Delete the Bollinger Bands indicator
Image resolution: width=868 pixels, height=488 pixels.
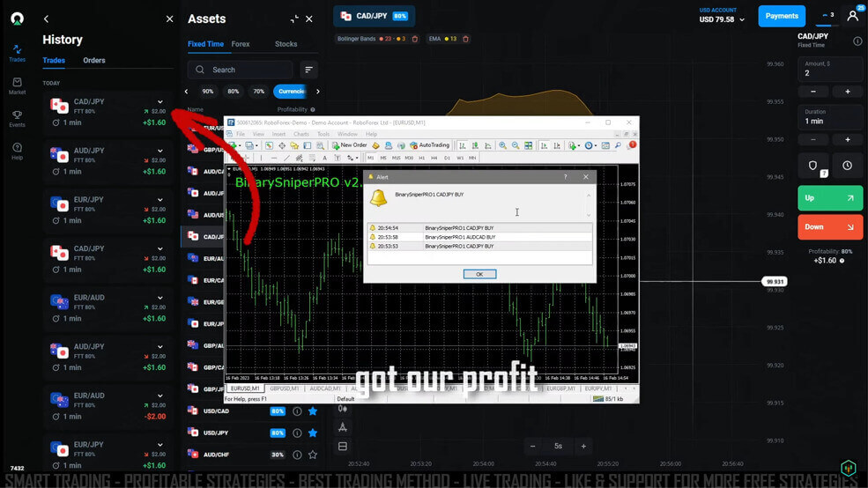pyautogui.click(x=415, y=39)
